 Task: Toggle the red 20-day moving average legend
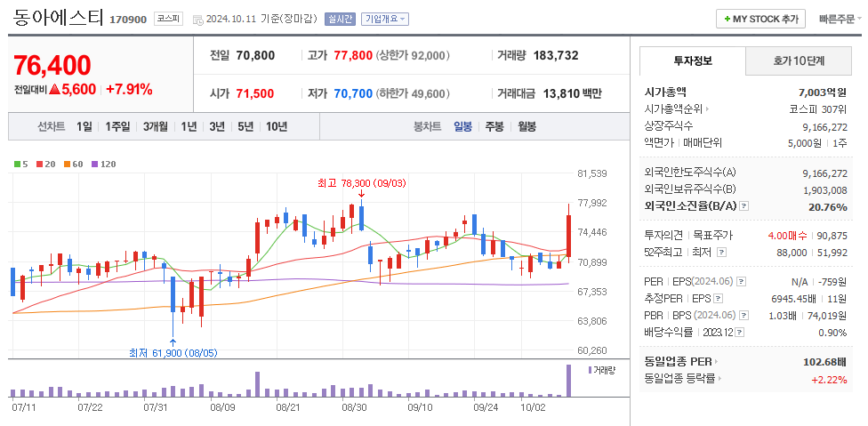click(x=39, y=165)
